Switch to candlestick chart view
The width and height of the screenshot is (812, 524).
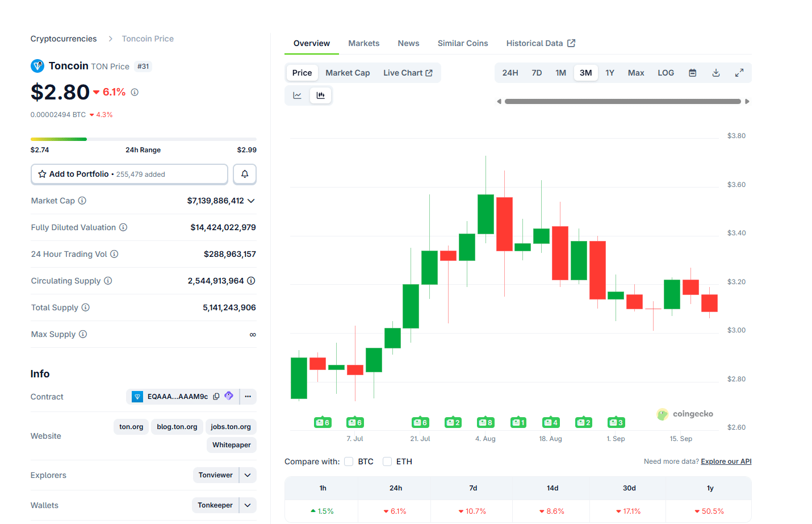click(321, 95)
